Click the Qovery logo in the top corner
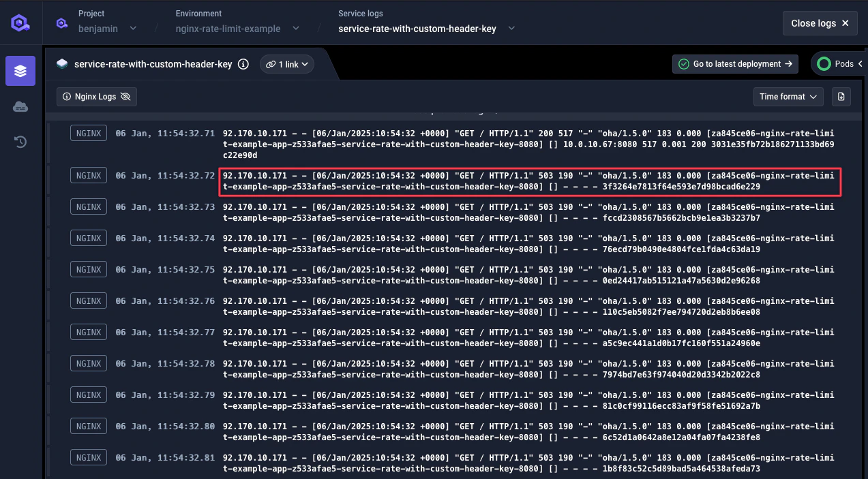Image resolution: width=868 pixels, height=479 pixels. click(x=20, y=22)
